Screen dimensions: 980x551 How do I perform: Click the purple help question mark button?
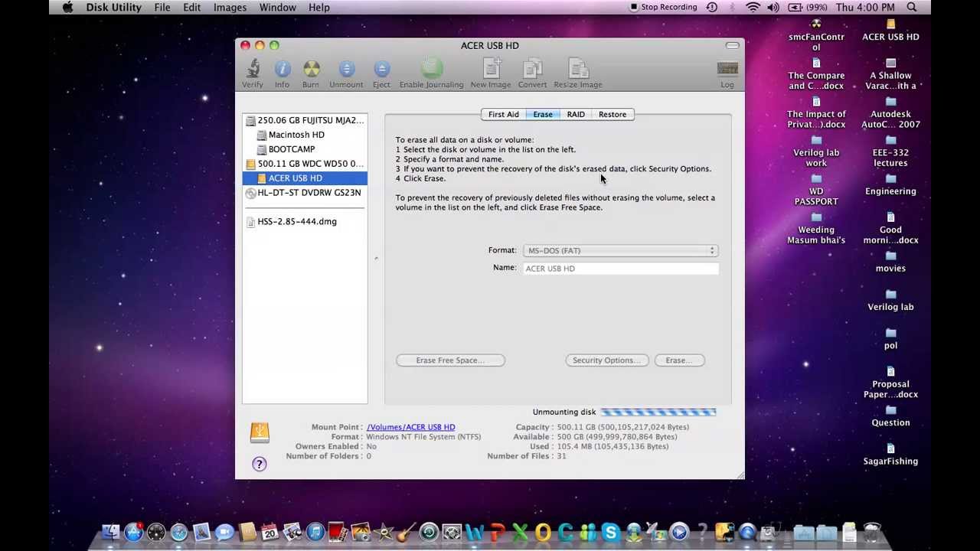pyautogui.click(x=260, y=464)
